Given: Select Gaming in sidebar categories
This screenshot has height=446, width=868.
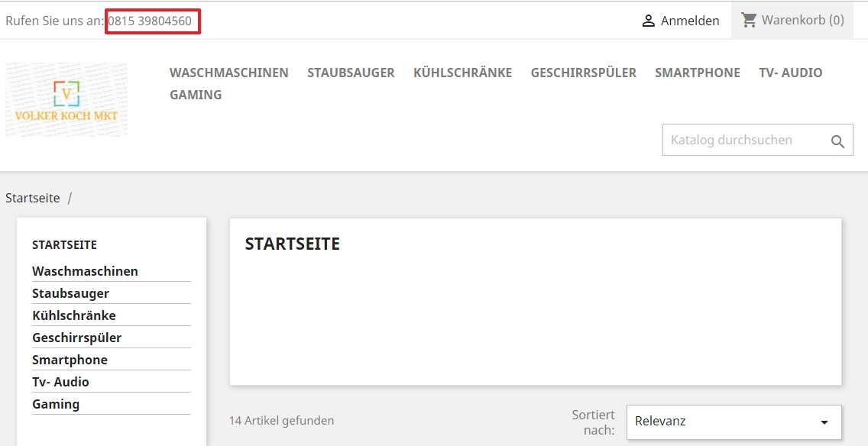Looking at the screenshot, I should click(56, 405).
